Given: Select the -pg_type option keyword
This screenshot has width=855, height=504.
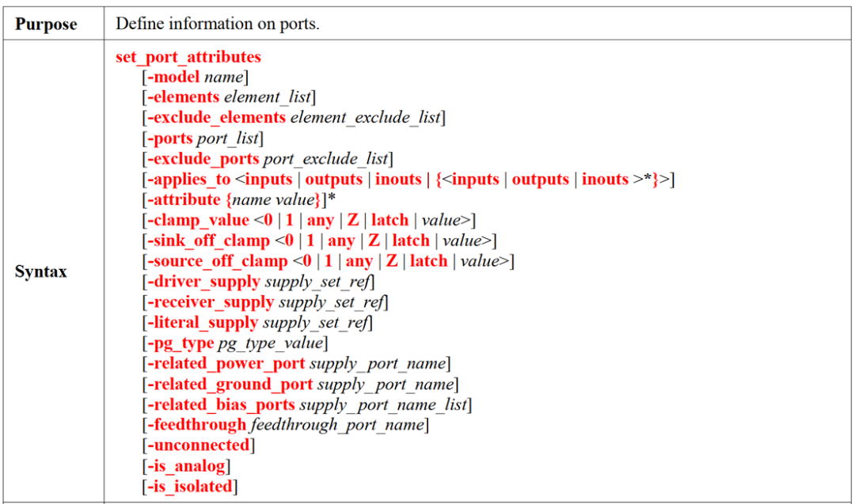Looking at the screenshot, I should 180,343.
